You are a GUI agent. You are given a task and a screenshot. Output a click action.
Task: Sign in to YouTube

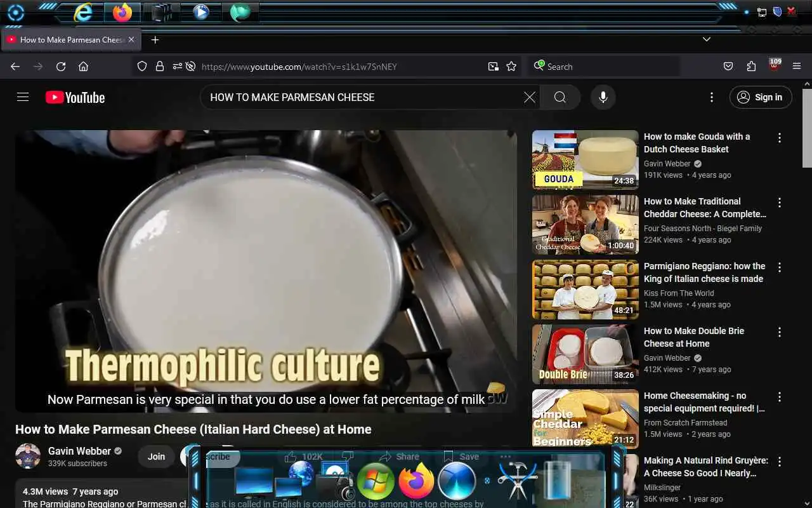tap(761, 97)
